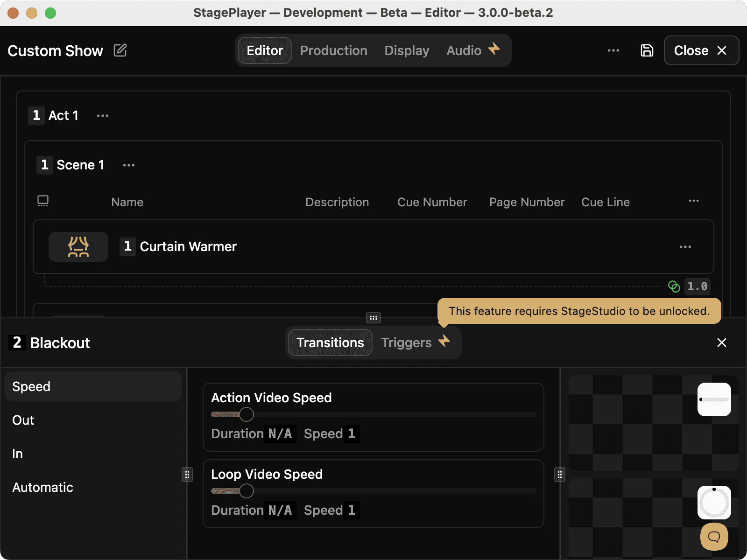Click the Page Number column header

pyautogui.click(x=527, y=202)
